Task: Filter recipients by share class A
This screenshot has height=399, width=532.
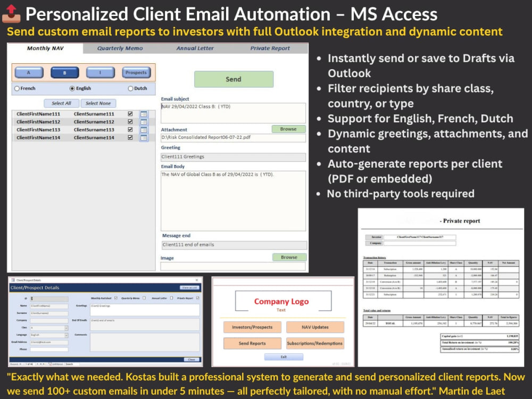Action: click(x=29, y=72)
